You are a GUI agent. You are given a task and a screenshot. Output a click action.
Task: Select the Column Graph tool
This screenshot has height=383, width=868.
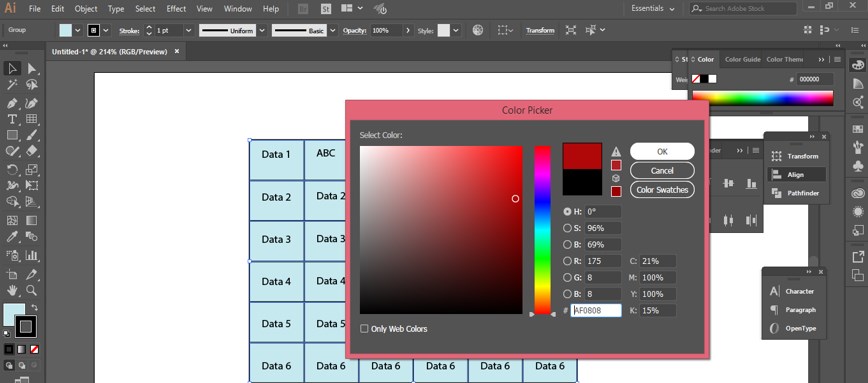point(32,255)
